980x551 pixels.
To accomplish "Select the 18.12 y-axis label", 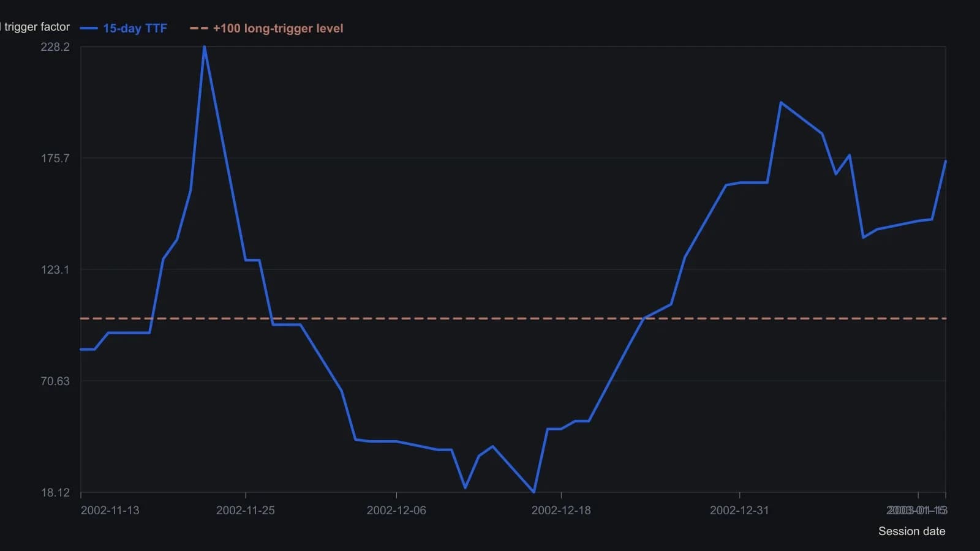I will coord(55,492).
